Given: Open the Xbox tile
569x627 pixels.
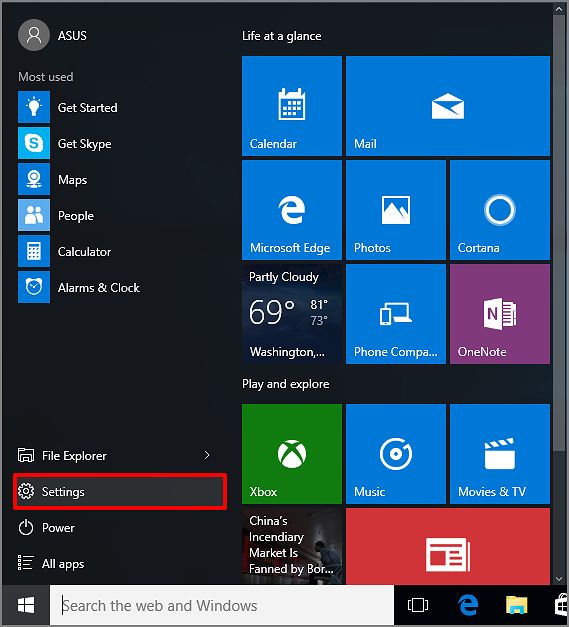Looking at the screenshot, I should [291, 454].
